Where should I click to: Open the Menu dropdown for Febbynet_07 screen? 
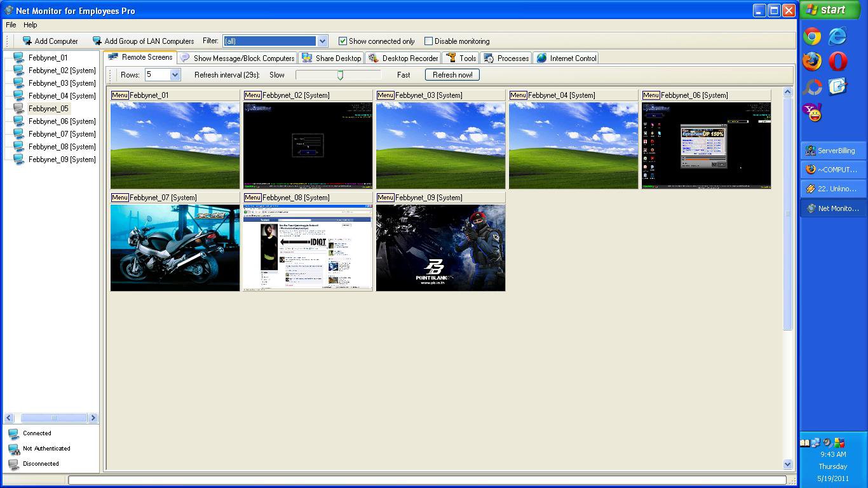coord(119,198)
